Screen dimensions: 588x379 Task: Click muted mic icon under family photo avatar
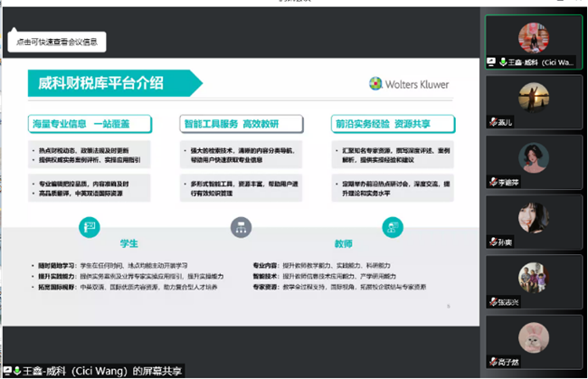coord(494,302)
